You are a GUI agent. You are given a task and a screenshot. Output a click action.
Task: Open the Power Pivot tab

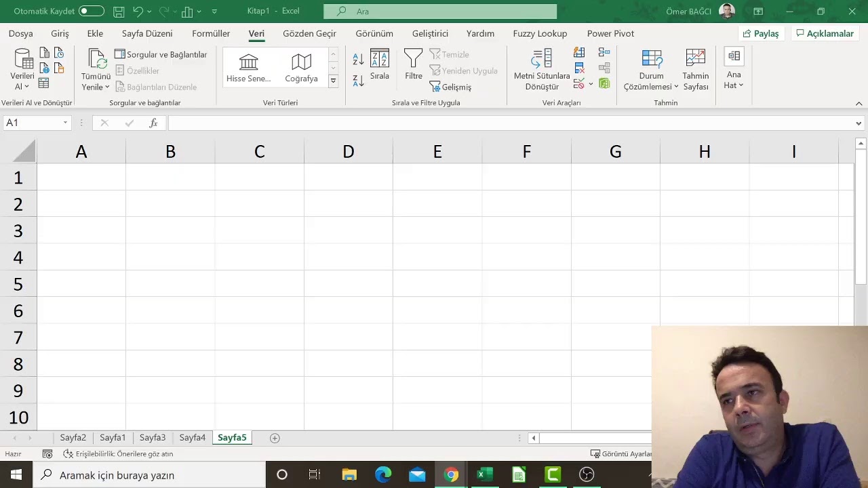point(610,33)
